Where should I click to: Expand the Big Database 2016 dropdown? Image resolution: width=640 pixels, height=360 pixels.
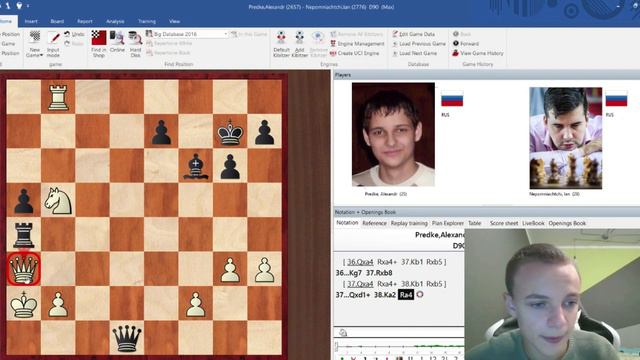(225, 34)
